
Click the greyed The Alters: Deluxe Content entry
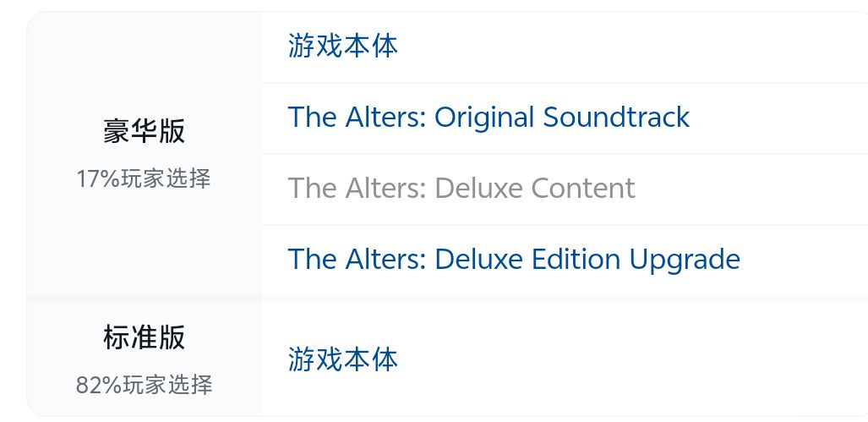click(461, 188)
